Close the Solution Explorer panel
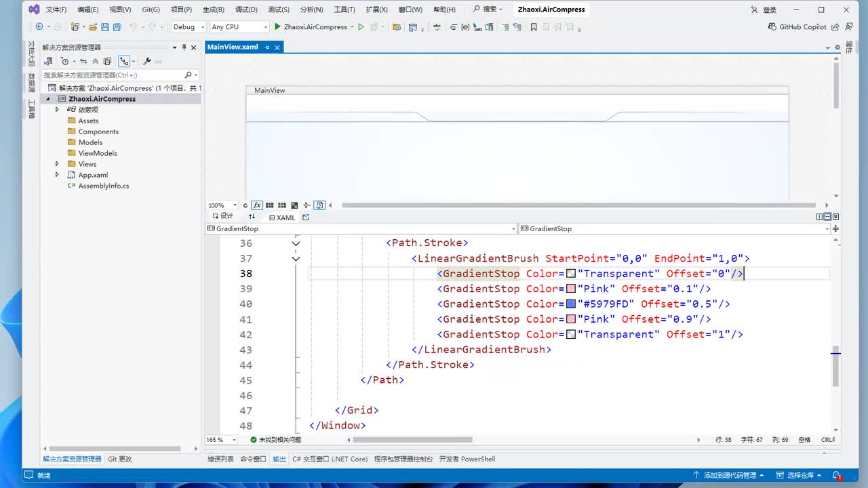The width and height of the screenshot is (868, 488). coord(194,47)
